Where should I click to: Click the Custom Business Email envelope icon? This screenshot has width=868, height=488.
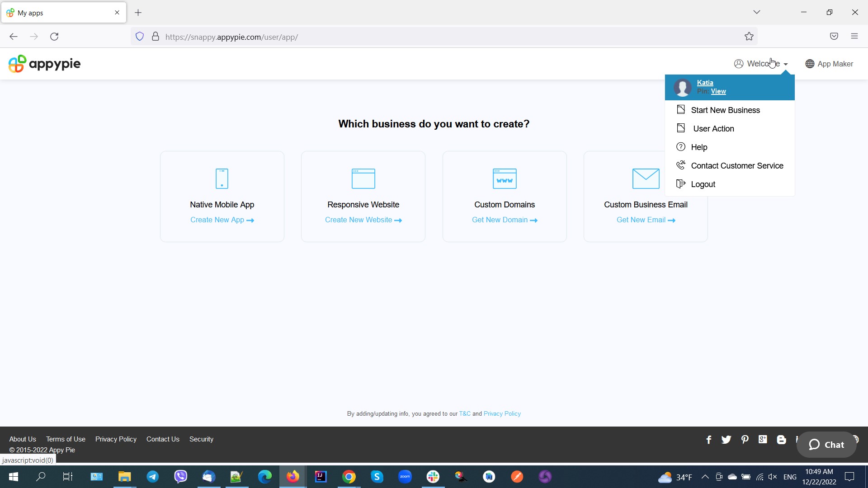646,178
